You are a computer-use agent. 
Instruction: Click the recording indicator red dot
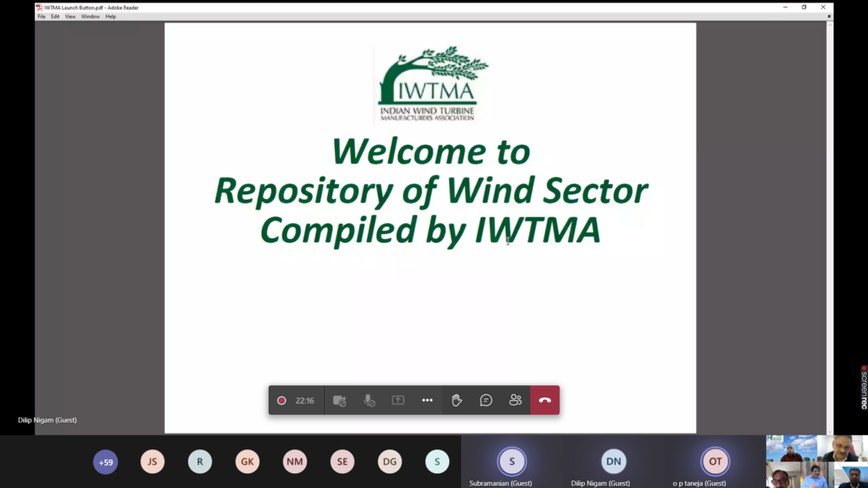tap(282, 401)
